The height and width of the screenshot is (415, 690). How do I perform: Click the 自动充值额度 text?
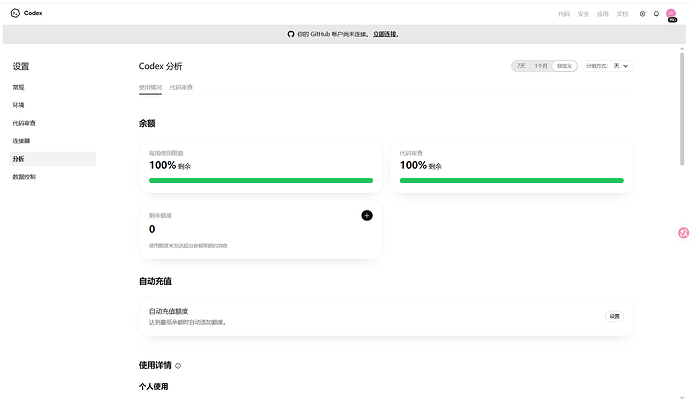tap(169, 311)
